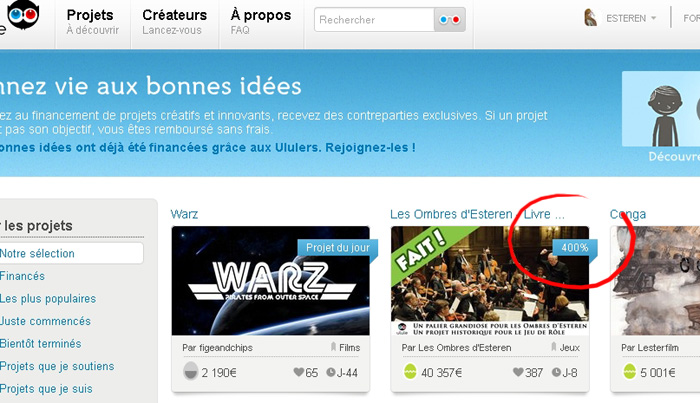This screenshot has width=700, height=403.
Task: Open the Créateurs menu
Action: pyautogui.click(x=175, y=21)
